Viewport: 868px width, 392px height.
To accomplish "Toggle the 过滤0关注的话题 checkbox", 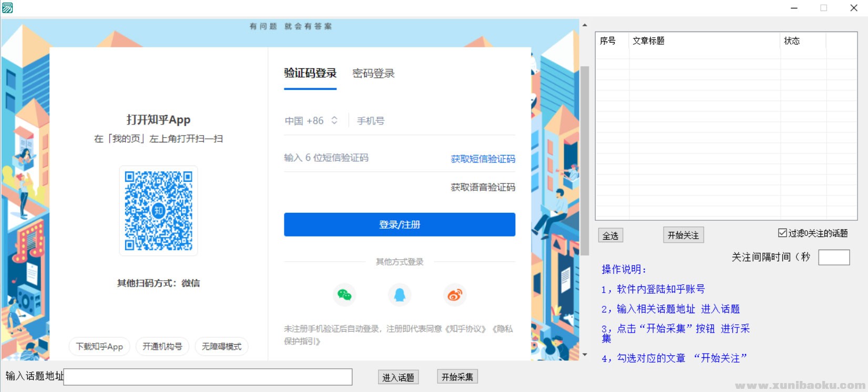I will click(782, 233).
